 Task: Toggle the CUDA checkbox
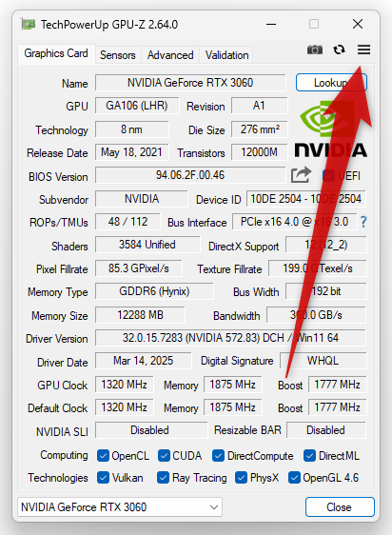[164, 455]
